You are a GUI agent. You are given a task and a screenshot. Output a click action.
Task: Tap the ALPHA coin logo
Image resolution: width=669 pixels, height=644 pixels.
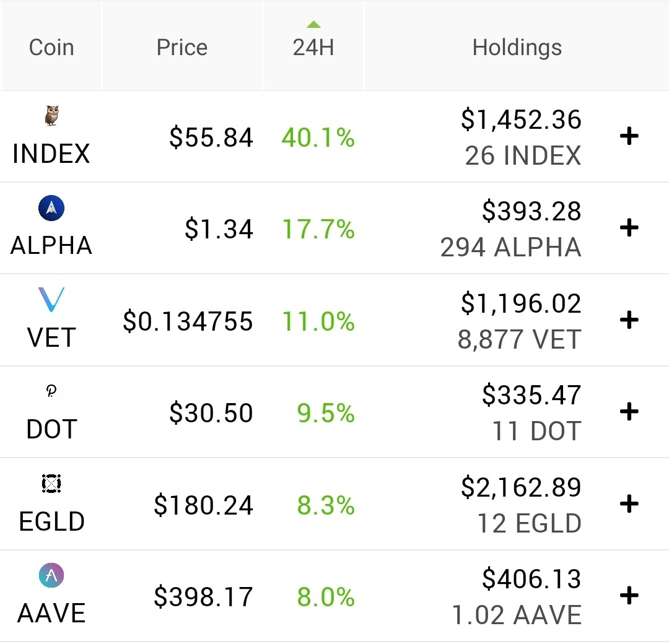pos(51,208)
